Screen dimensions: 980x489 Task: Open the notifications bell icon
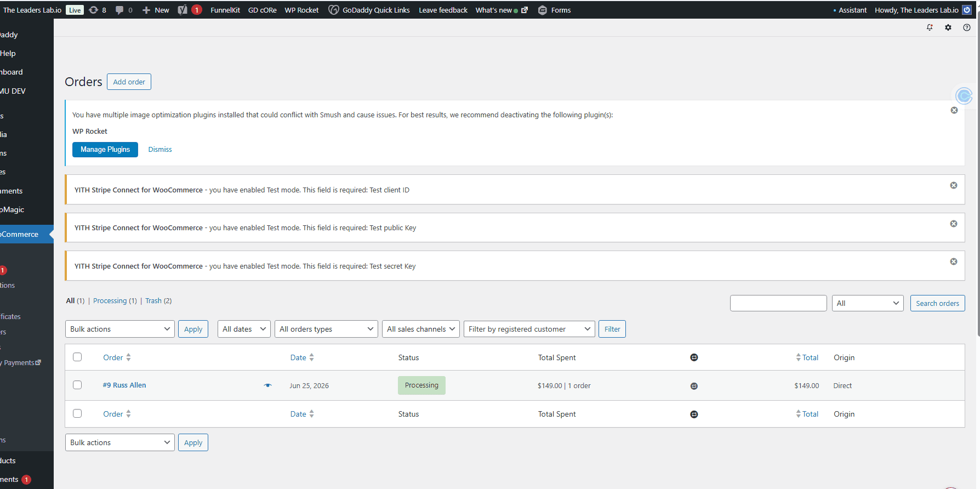pyautogui.click(x=930, y=27)
